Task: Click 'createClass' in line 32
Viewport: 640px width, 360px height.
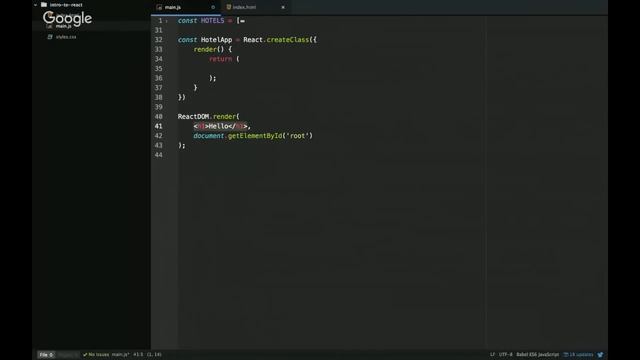Action: coord(288,40)
